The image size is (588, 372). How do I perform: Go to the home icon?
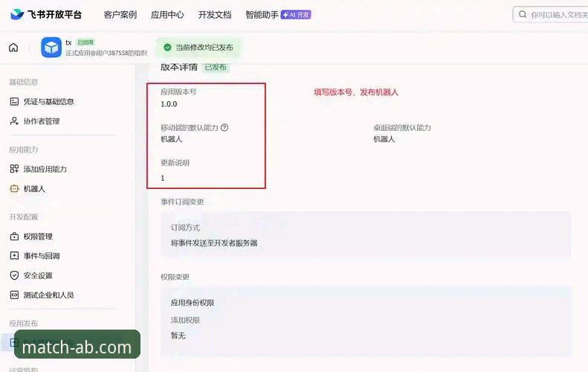point(13,48)
